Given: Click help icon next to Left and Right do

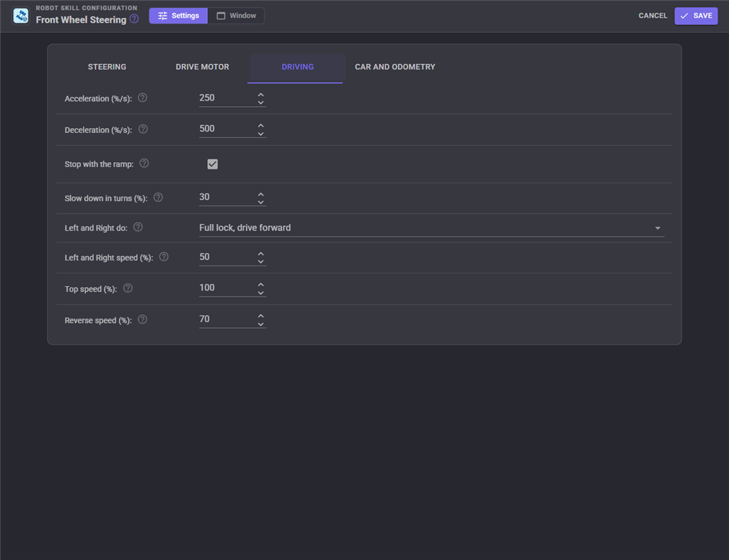Looking at the screenshot, I should point(138,227).
